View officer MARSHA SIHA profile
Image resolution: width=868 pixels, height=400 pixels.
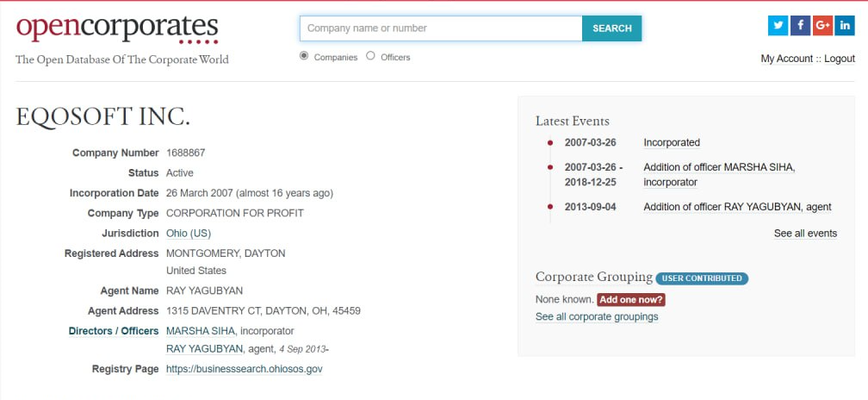[x=201, y=331]
